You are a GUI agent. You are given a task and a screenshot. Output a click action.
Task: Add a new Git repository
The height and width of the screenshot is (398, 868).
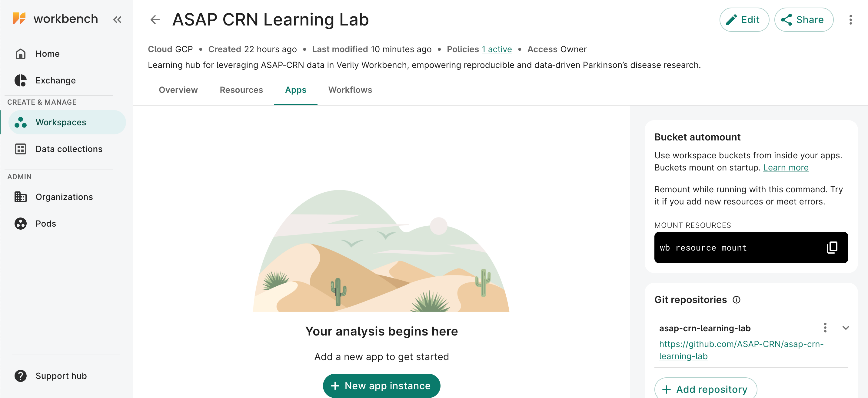(x=705, y=389)
